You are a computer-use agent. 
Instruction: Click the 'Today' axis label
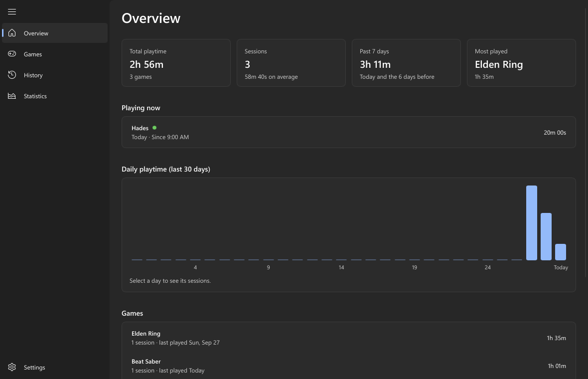(x=561, y=267)
